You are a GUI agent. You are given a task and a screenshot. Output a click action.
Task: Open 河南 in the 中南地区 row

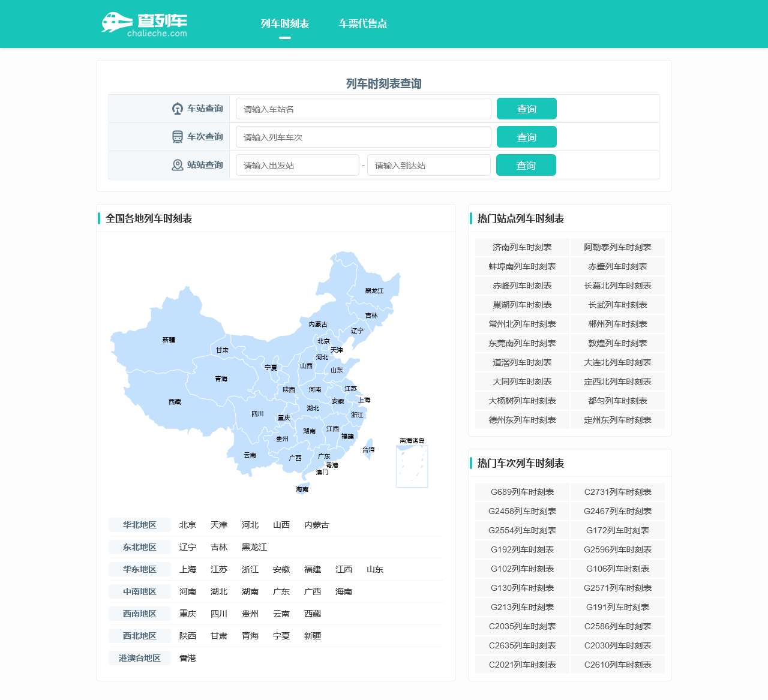point(188,591)
